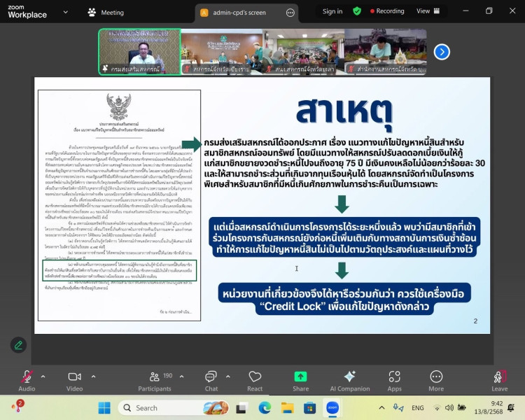Open the View layout menu
The image size is (525, 420).
pos(427,11)
